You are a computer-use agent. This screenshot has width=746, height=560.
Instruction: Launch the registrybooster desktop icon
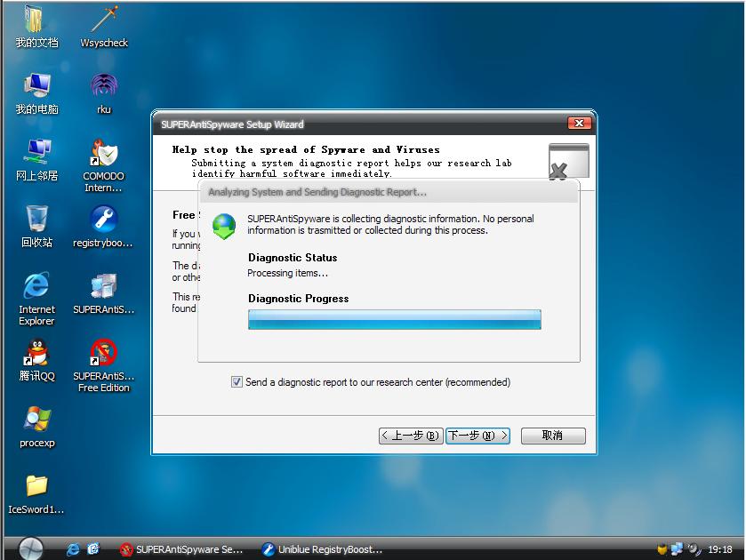coord(104,228)
